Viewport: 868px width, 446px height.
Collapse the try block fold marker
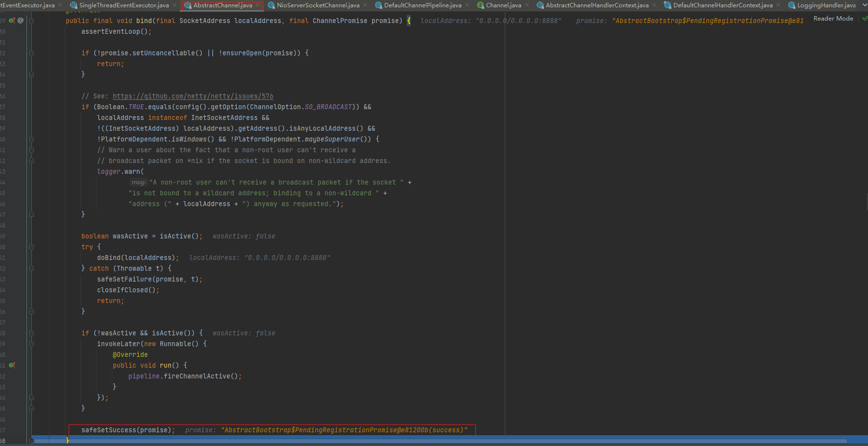tap(31, 247)
